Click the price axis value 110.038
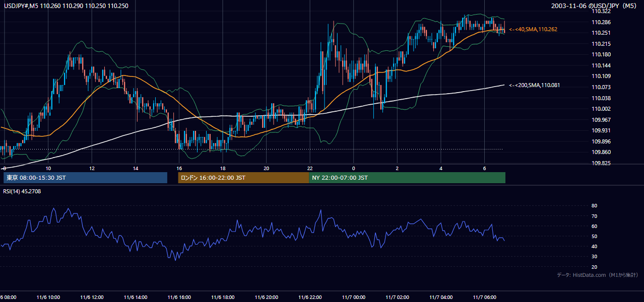The width and height of the screenshot is (644, 302). pyautogui.click(x=602, y=98)
